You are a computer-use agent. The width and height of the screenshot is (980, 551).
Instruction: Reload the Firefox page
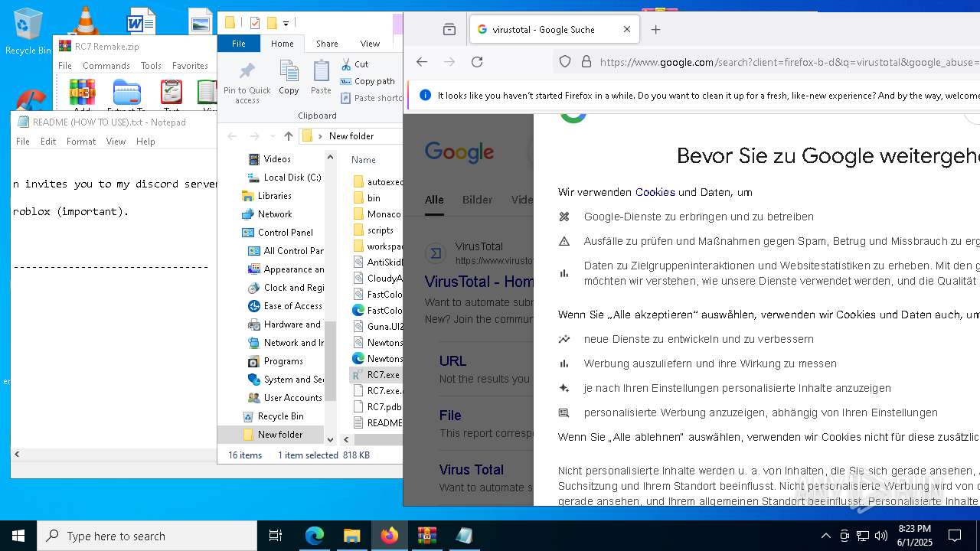pyautogui.click(x=477, y=62)
